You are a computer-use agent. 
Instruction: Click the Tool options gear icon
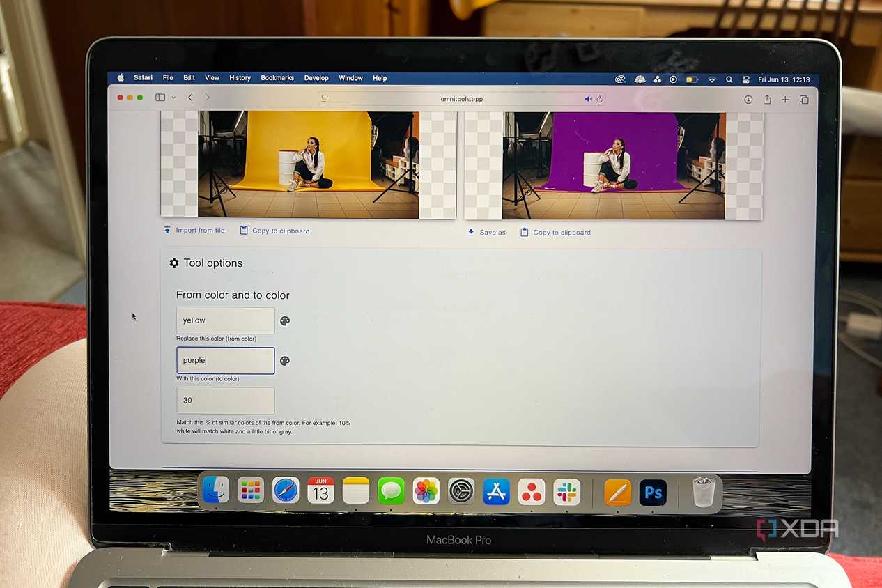point(174,263)
